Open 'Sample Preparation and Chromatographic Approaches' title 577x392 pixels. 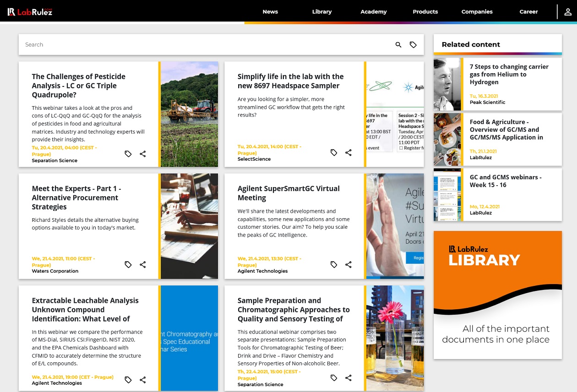(x=294, y=310)
